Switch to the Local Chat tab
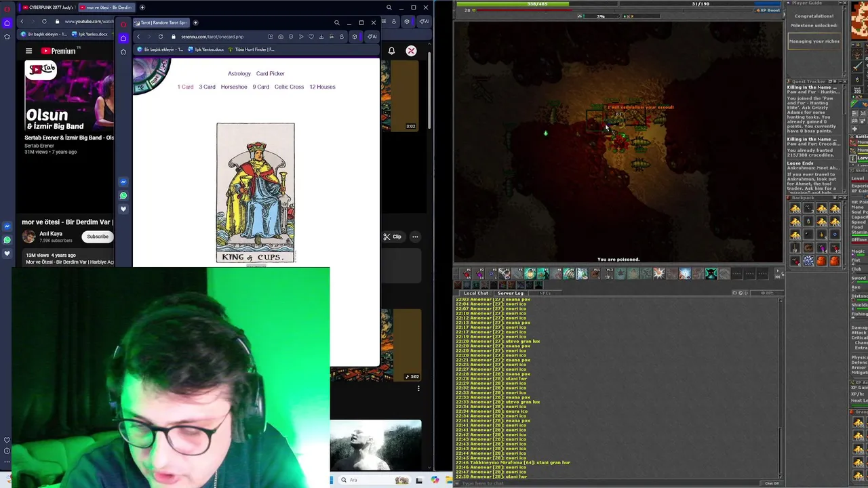 pyautogui.click(x=476, y=293)
